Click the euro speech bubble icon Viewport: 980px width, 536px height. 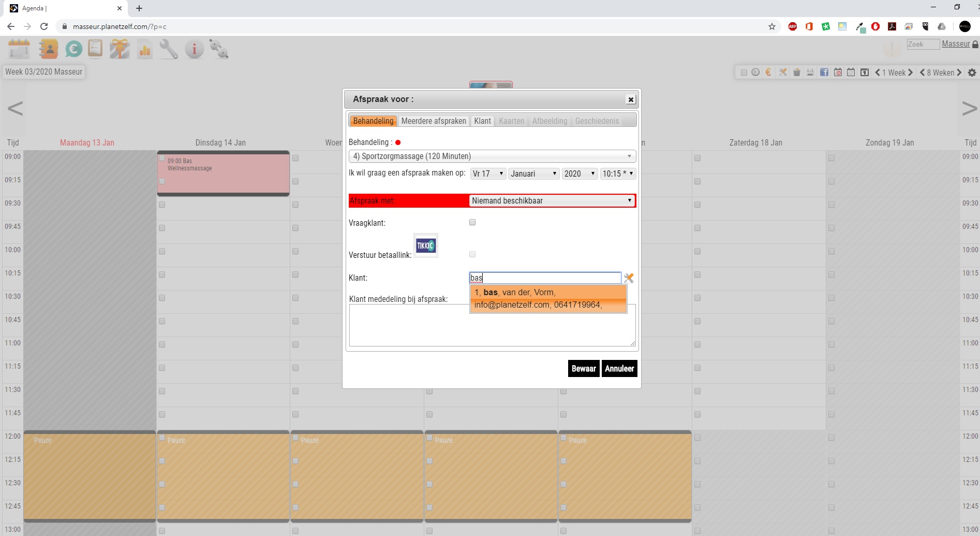coord(73,49)
